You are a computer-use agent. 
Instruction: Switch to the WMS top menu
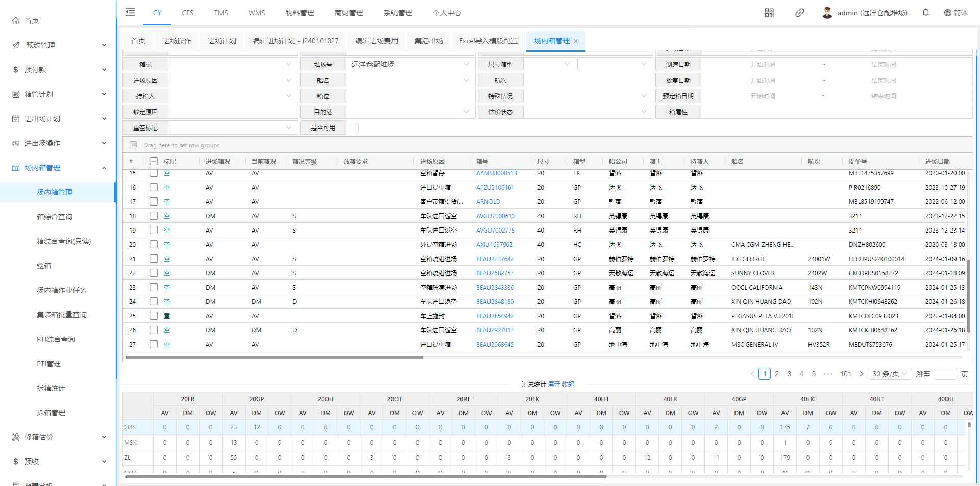[x=256, y=13]
